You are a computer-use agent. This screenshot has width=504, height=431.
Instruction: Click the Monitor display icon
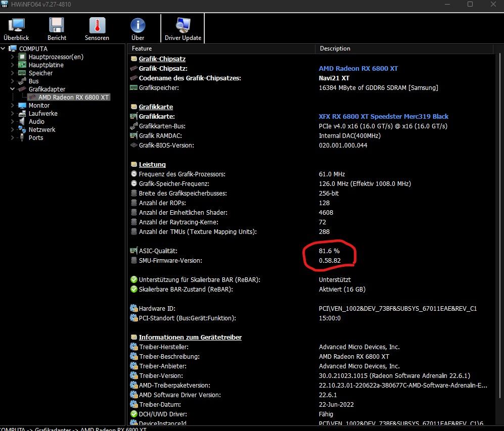point(22,105)
